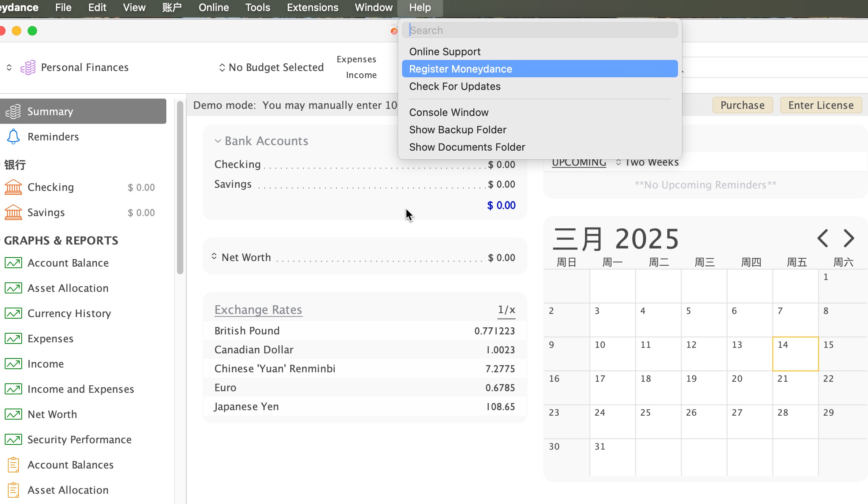
Task: Toggle the 1/x exchange rate inversion
Action: point(506,310)
